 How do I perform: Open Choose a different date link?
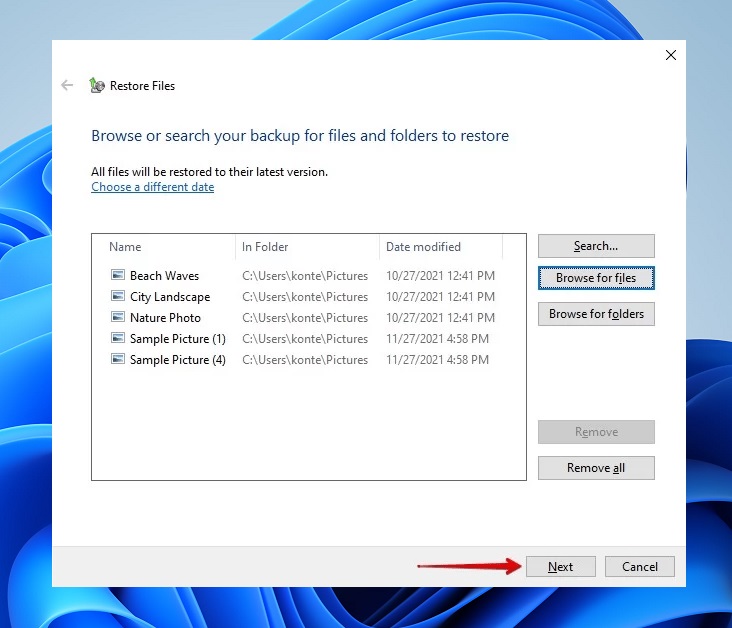click(x=153, y=187)
